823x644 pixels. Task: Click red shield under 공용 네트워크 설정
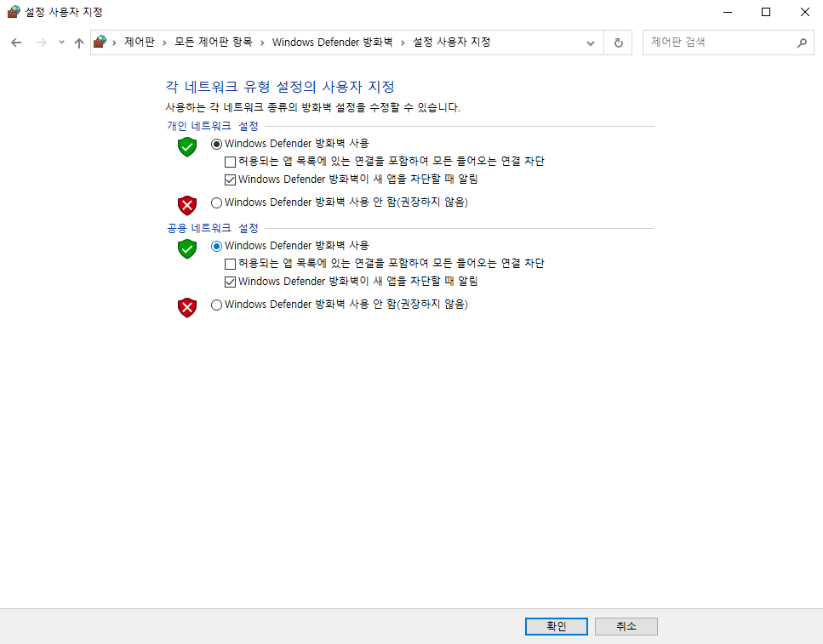(x=187, y=308)
